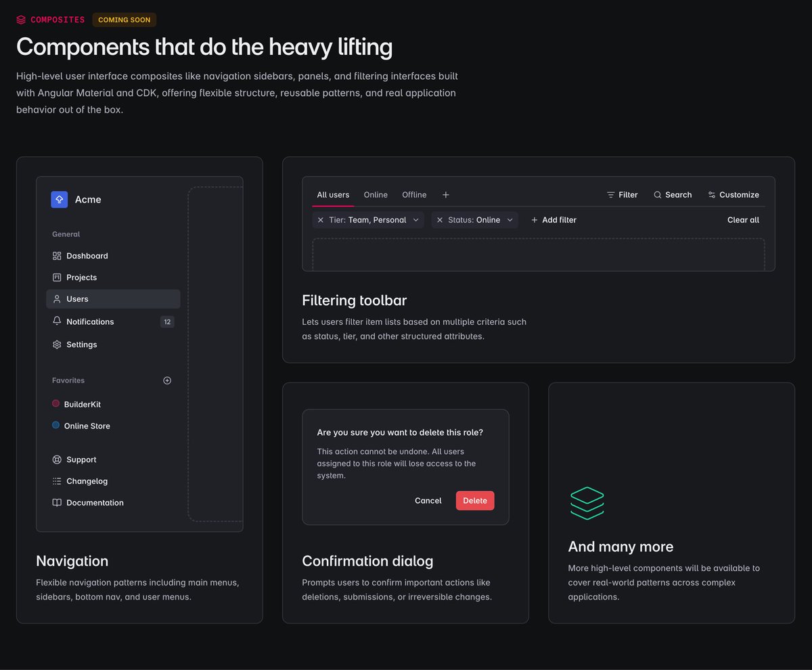Click the Composites layers icon in header
The image size is (812, 670).
21,20
